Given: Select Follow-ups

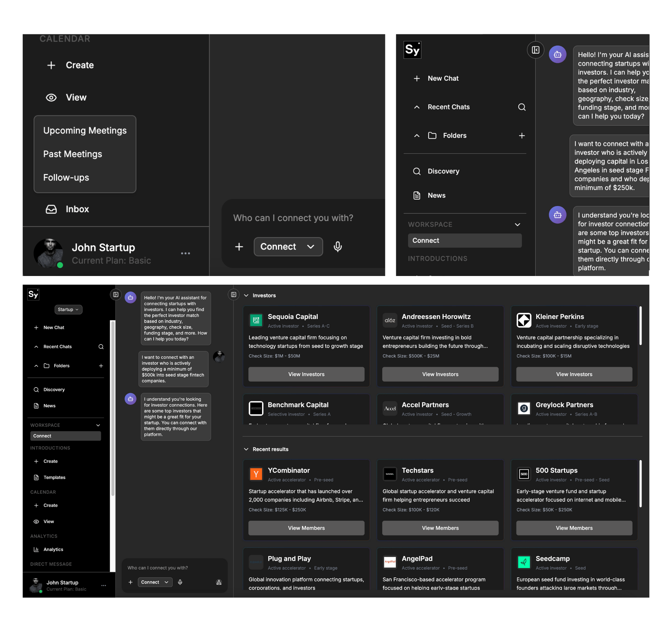Looking at the screenshot, I should click(x=66, y=178).
